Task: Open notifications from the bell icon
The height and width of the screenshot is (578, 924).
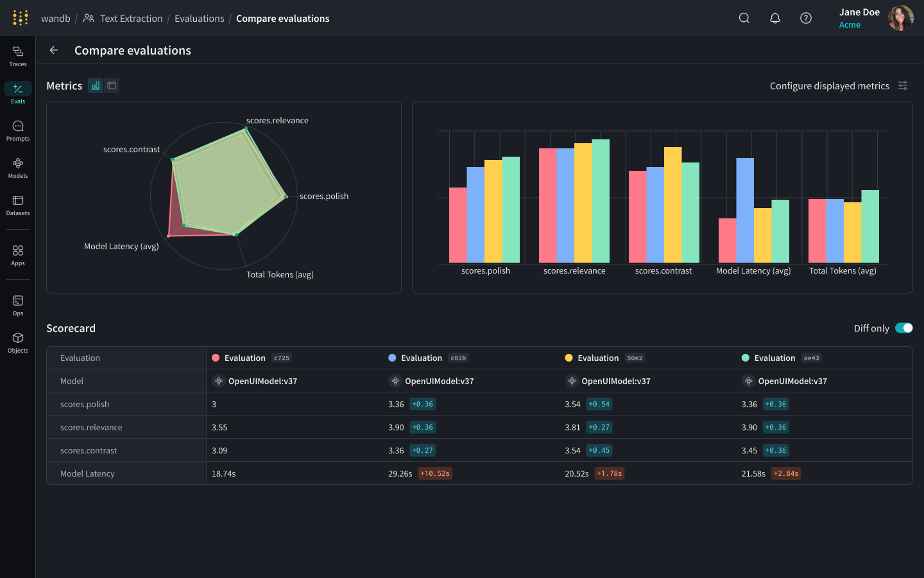Action: (774, 18)
